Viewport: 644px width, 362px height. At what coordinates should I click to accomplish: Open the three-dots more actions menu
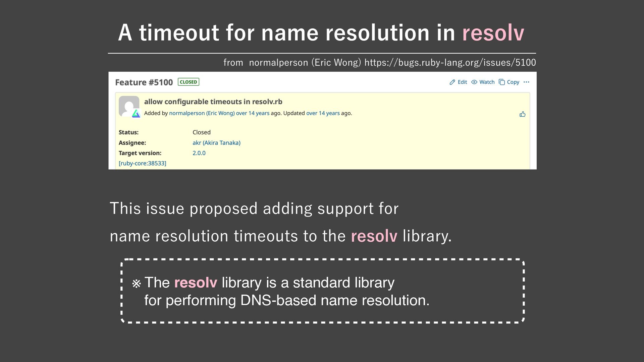(x=526, y=82)
